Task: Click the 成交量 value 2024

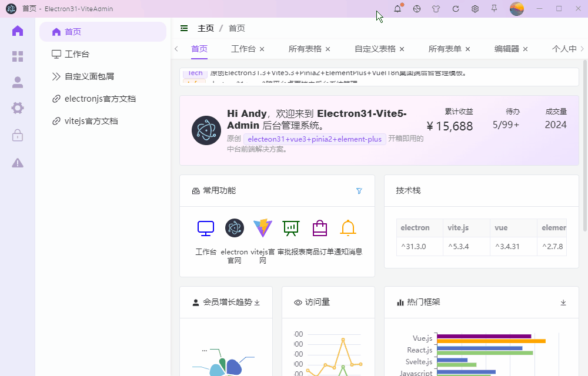Action: pos(556,125)
